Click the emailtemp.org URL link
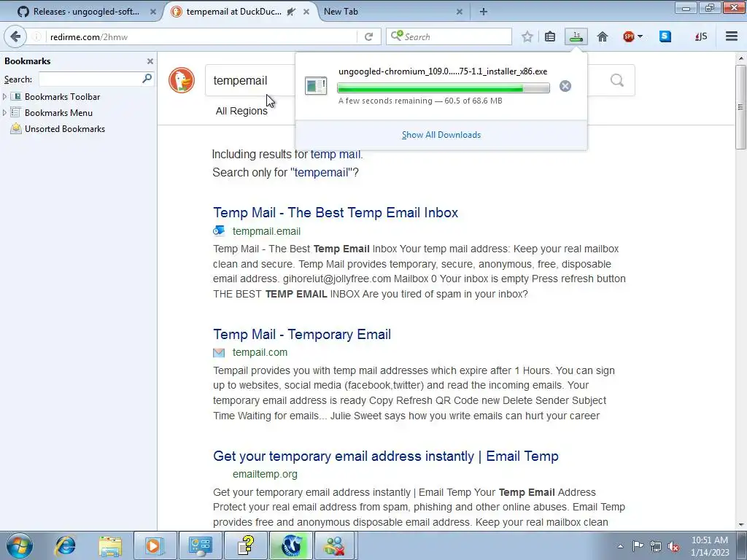The width and height of the screenshot is (747, 560). (x=265, y=474)
